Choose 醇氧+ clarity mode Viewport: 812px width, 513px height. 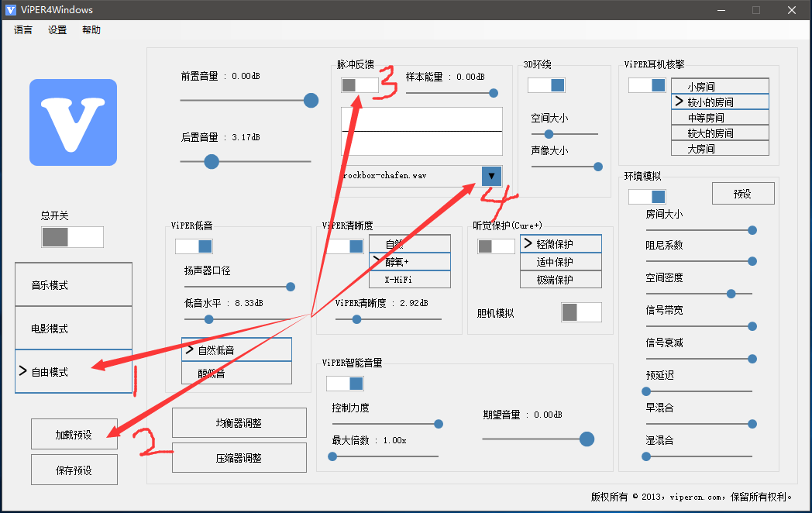[410, 262]
